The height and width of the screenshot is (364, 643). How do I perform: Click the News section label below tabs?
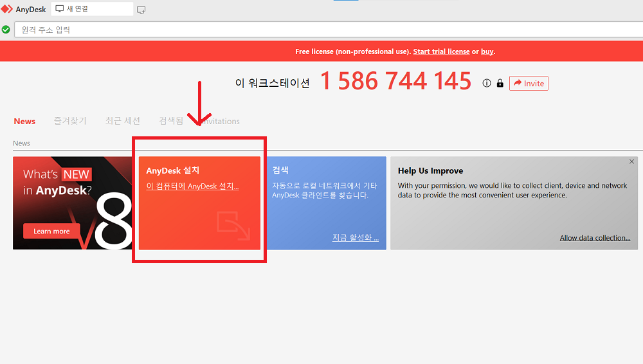(x=21, y=143)
